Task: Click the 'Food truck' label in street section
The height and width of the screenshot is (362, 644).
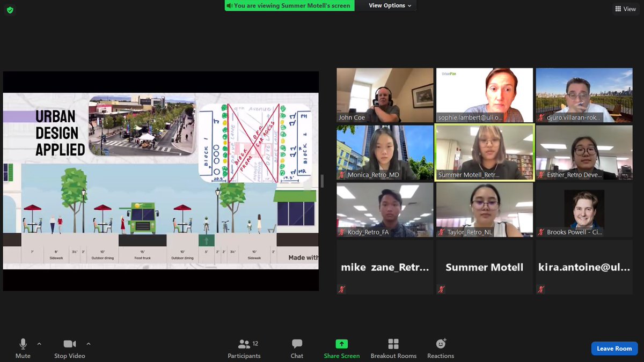Action: click(142, 258)
